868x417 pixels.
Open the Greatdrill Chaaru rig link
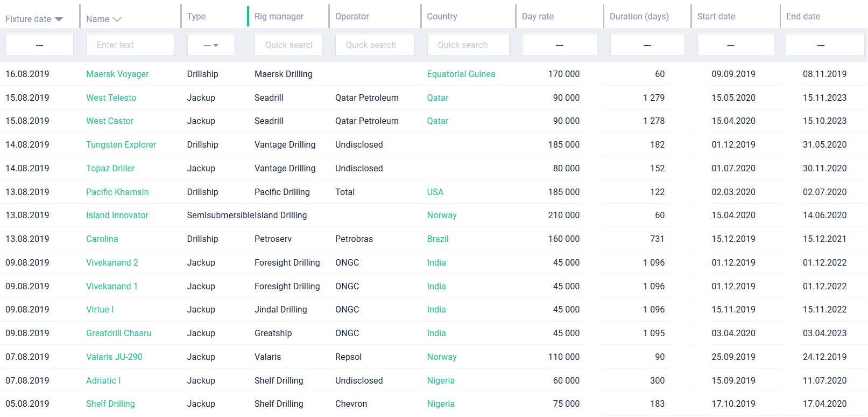click(x=118, y=333)
